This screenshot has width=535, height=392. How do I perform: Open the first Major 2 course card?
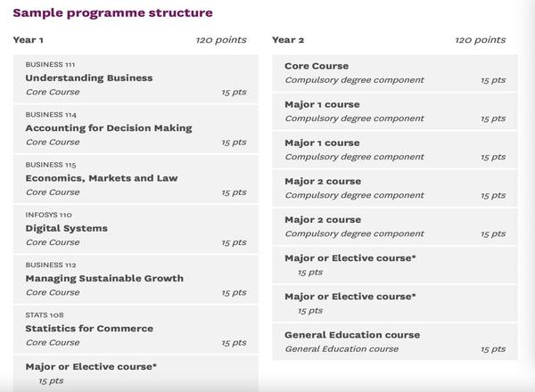tap(395, 189)
